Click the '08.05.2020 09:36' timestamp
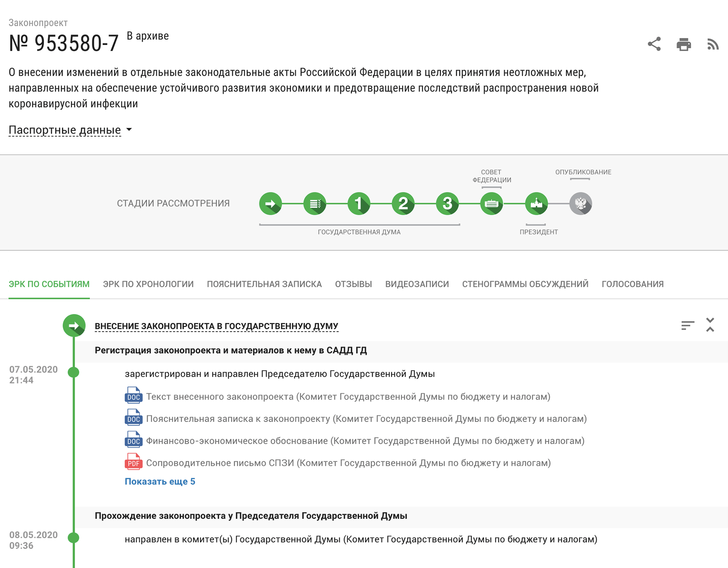Image resolution: width=728 pixels, height=568 pixels. point(33,540)
